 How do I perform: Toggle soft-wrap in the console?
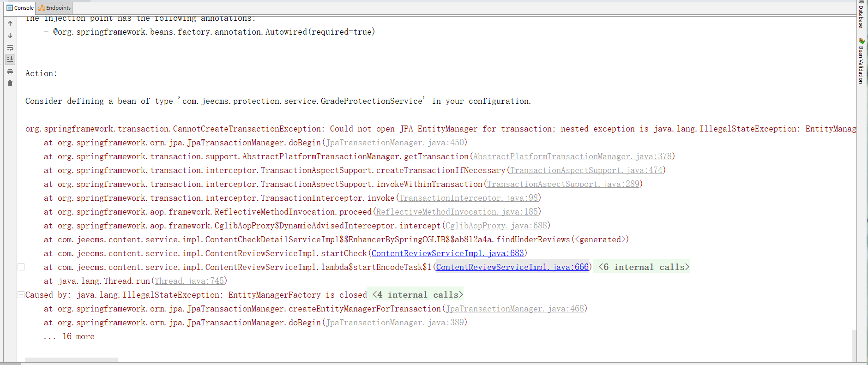pos(10,48)
